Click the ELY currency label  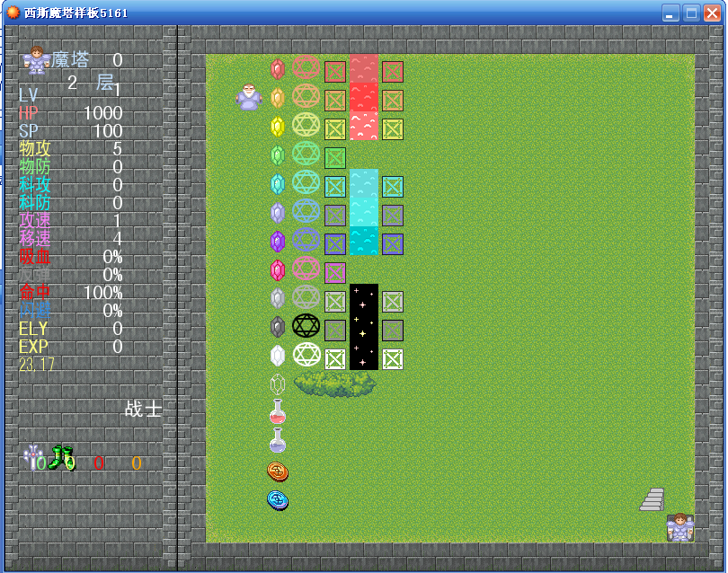click(x=33, y=329)
